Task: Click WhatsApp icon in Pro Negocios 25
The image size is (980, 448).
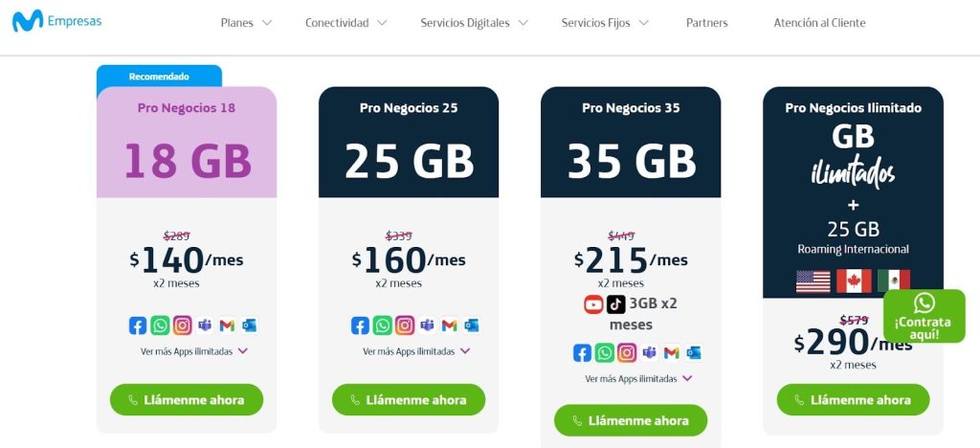Action: [x=383, y=325]
